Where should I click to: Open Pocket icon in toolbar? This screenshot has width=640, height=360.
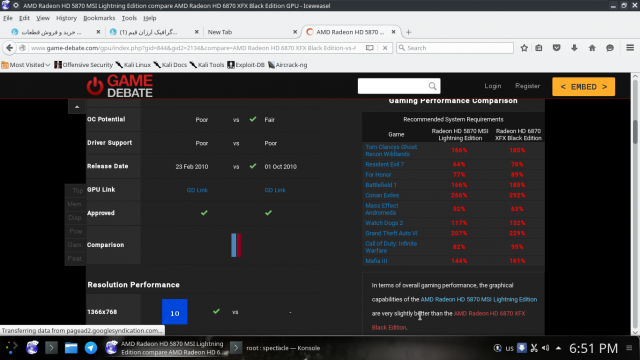[x=556, y=48]
